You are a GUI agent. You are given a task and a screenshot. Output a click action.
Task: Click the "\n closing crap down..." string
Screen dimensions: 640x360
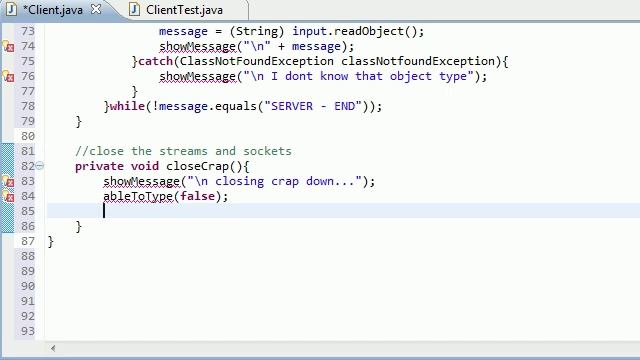tap(275, 181)
